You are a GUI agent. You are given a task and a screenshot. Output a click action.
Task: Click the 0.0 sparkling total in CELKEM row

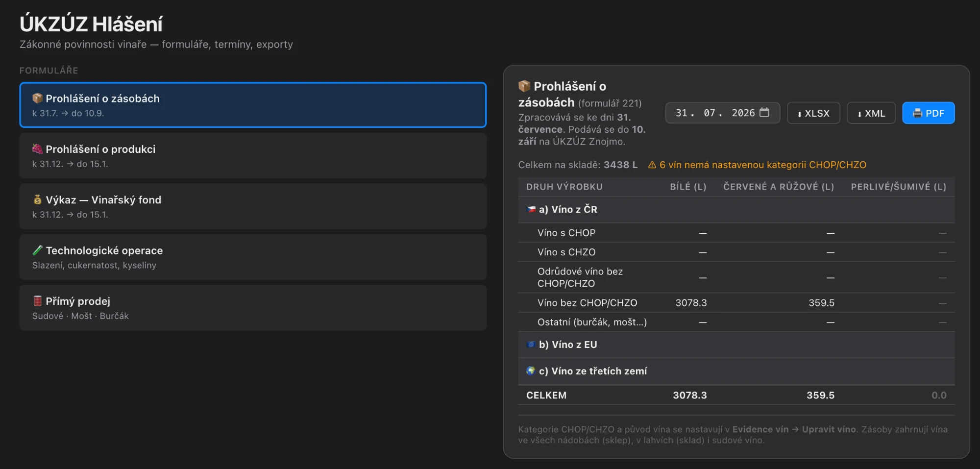[939, 395]
